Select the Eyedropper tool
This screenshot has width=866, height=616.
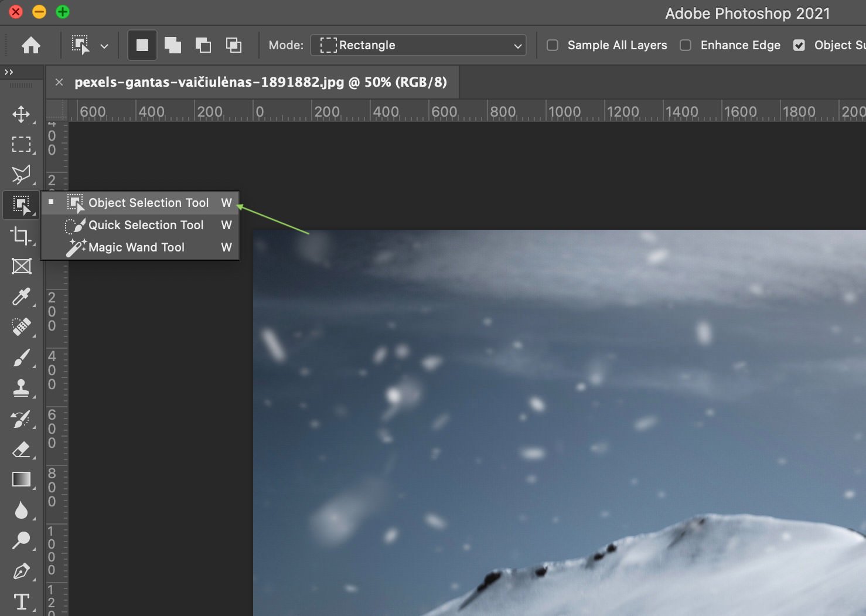pyautogui.click(x=22, y=297)
